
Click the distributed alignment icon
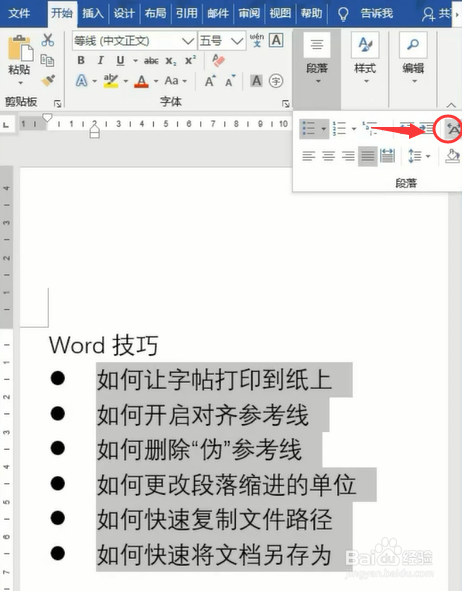tap(387, 156)
